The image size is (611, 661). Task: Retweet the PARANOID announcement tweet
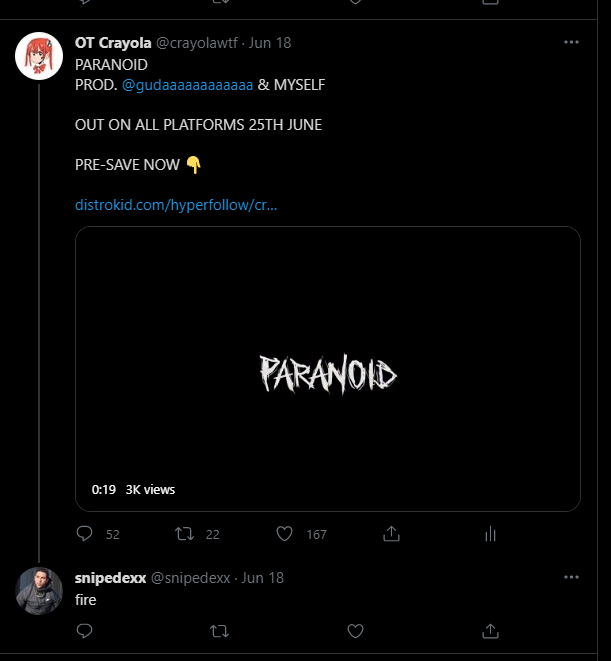tap(185, 534)
